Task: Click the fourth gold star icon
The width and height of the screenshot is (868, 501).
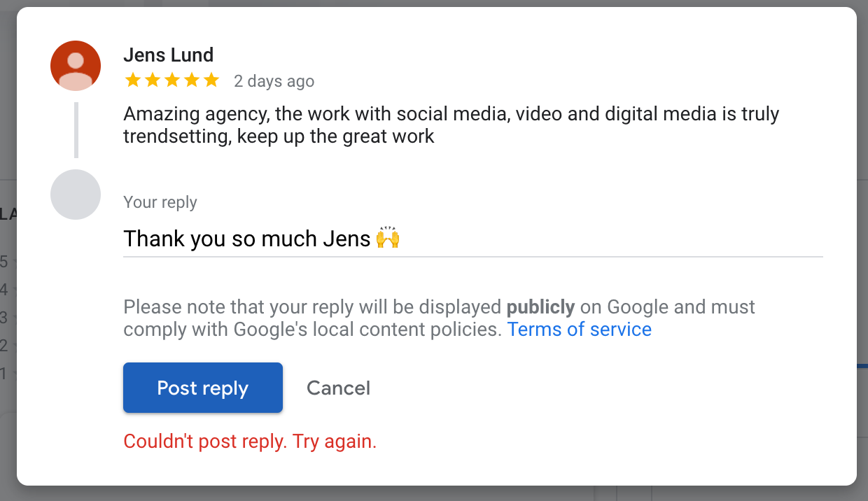Action: 192,80
